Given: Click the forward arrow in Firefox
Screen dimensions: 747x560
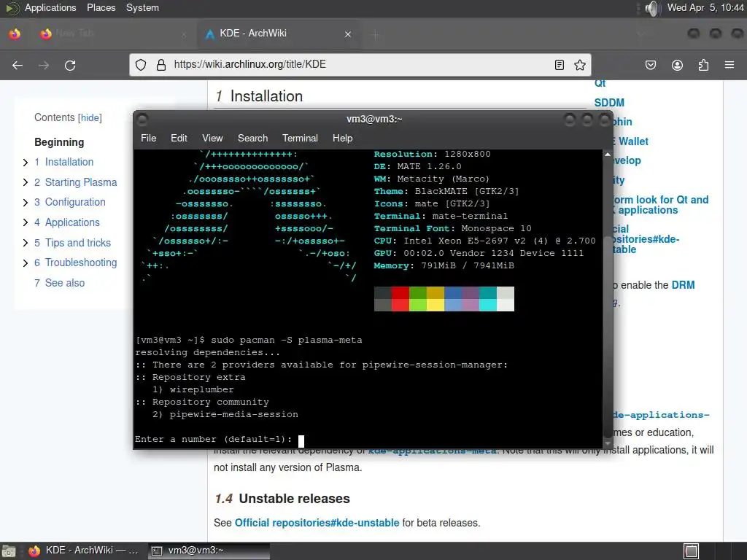Looking at the screenshot, I should pos(44,65).
